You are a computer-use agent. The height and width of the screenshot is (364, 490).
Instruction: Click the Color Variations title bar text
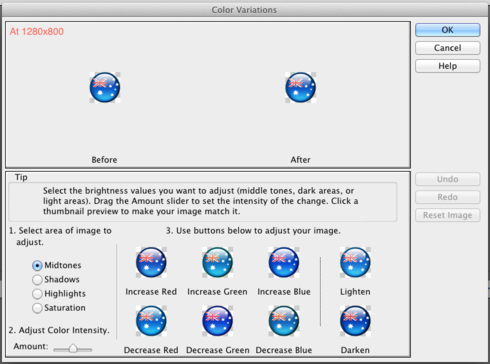[244, 10]
